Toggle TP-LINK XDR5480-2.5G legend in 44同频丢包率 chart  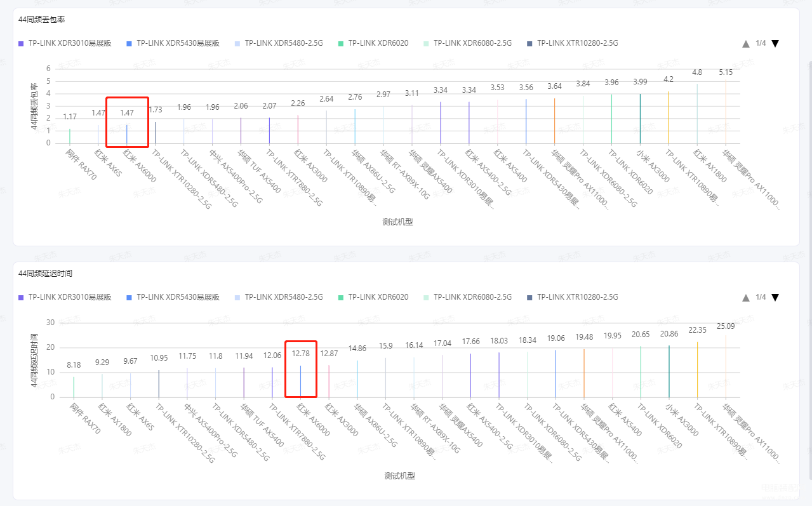point(279,44)
